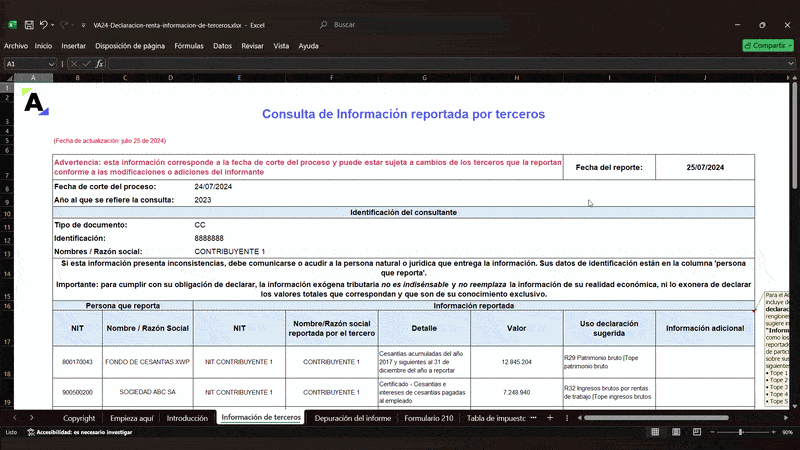Click horizontal scrollbar left arrow

pos(580,418)
